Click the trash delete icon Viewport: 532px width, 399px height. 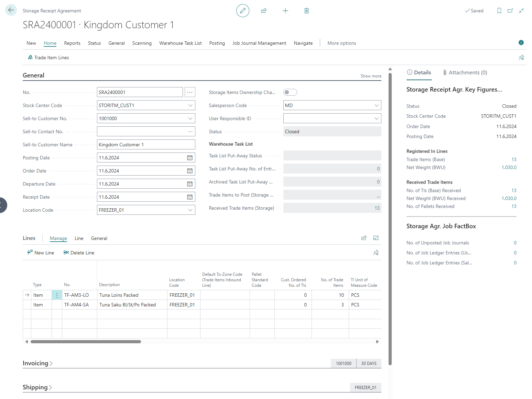pyautogui.click(x=306, y=11)
